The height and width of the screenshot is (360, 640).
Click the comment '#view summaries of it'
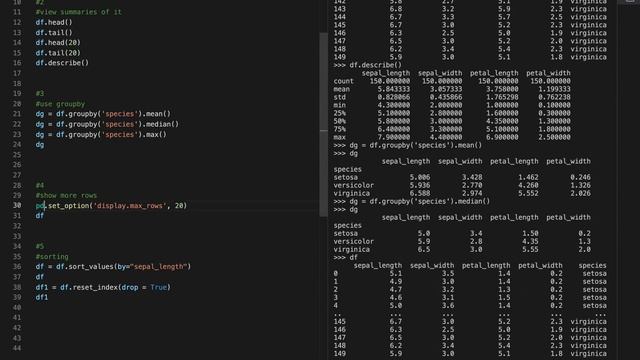click(x=78, y=12)
